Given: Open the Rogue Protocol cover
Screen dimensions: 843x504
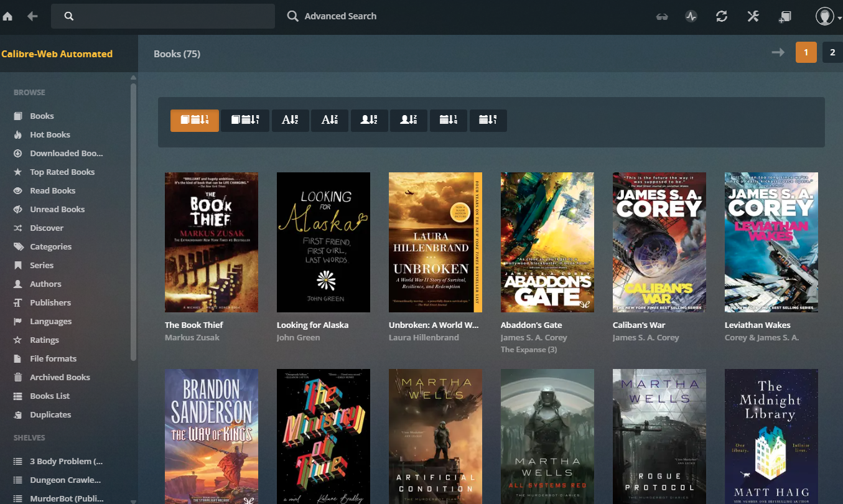Looking at the screenshot, I should (x=659, y=437).
